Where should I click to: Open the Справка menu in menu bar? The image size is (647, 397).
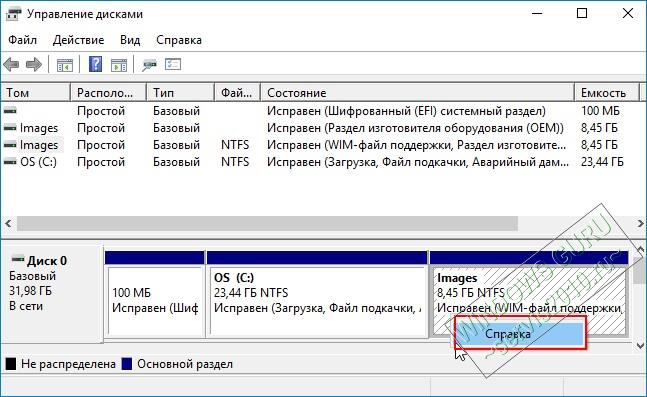pos(179,40)
